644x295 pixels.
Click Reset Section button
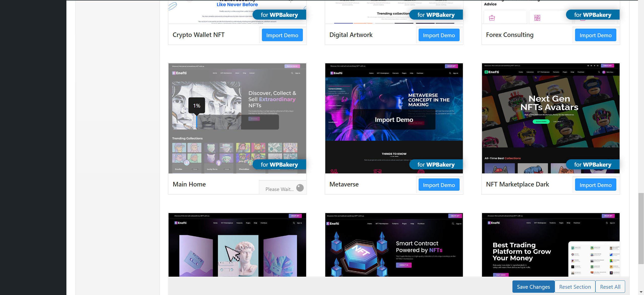pos(575,287)
